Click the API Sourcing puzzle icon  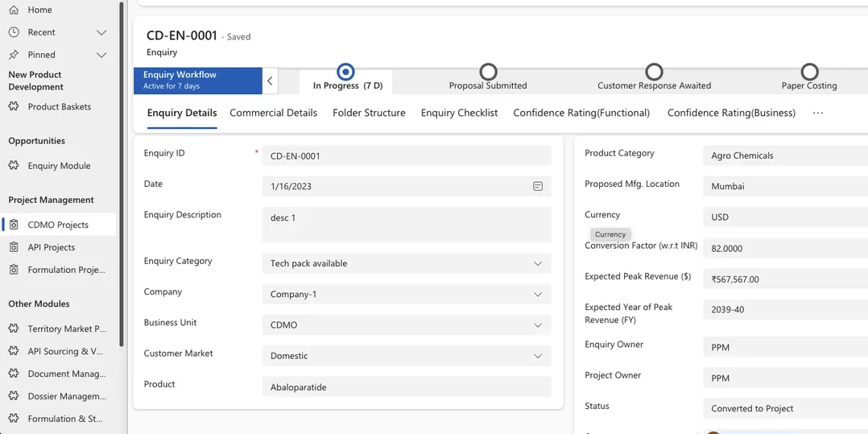click(14, 351)
